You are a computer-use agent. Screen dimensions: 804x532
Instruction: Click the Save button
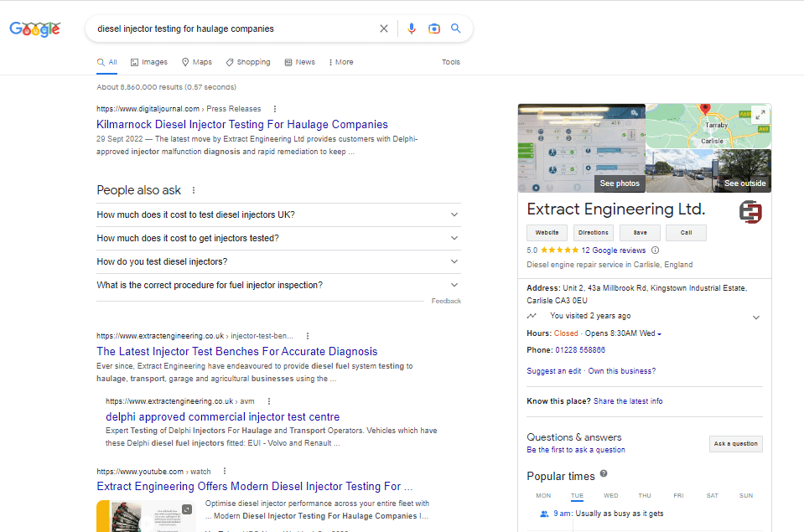pyautogui.click(x=640, y=233)
